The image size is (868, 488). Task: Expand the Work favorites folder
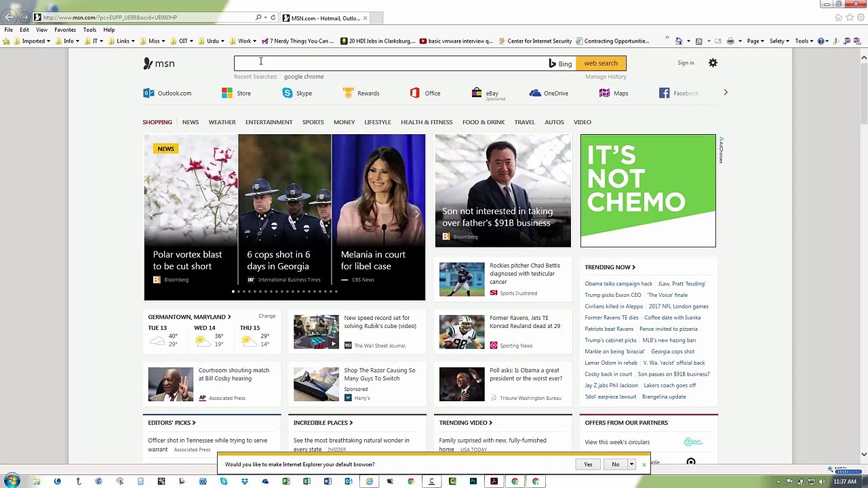tap(243, 41)
